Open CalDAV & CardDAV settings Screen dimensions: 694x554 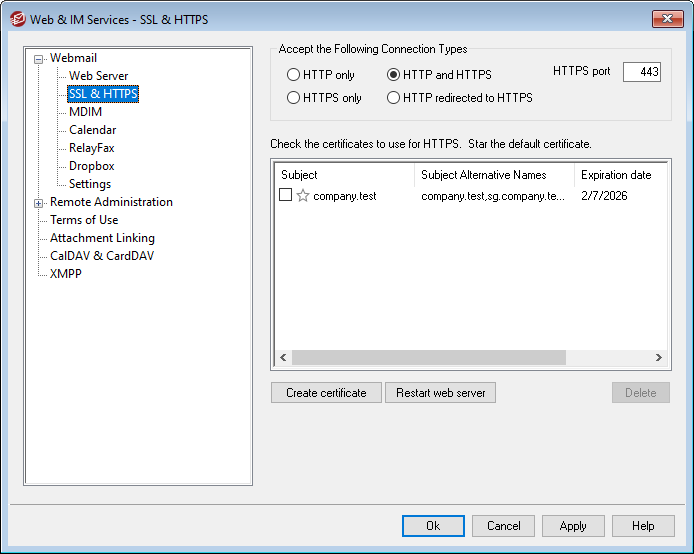tap(102, 256)
